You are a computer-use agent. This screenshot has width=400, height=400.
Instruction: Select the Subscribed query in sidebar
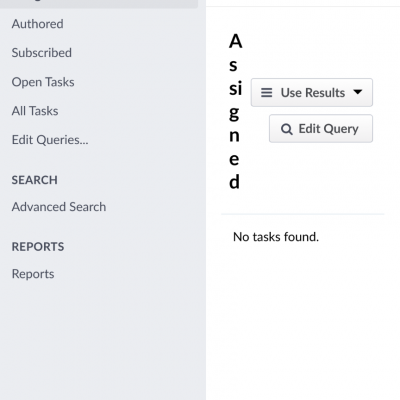pos(42,53)
